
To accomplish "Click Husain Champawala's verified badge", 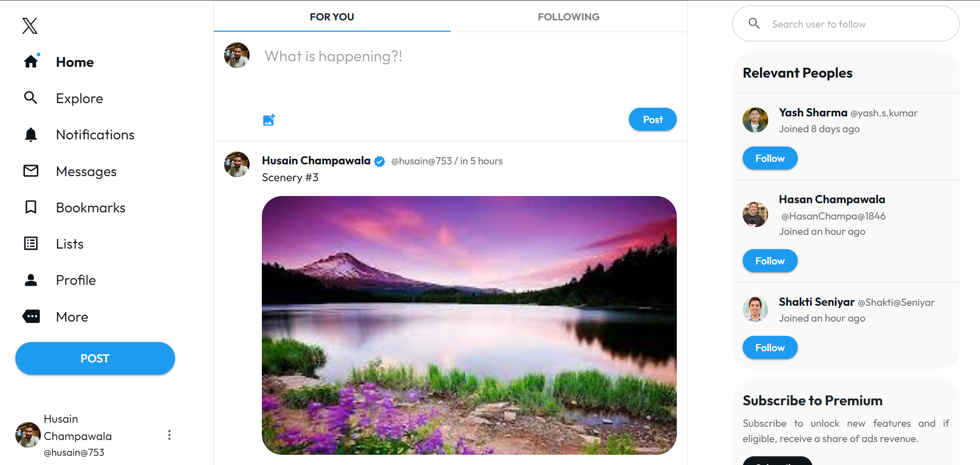I will click(379, 161).
